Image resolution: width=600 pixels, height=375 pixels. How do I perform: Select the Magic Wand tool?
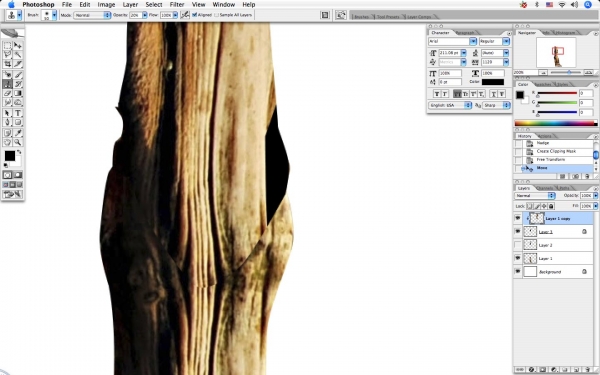pos(18,55)
